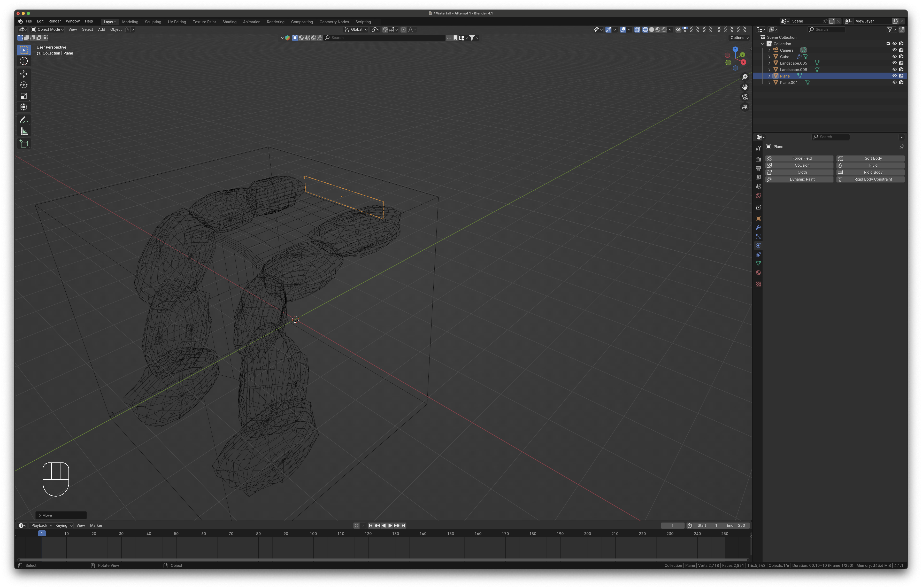This screenshot has height=588, width=922.
Task: Open the Output properties tab
Action: [x=758, y=168]
